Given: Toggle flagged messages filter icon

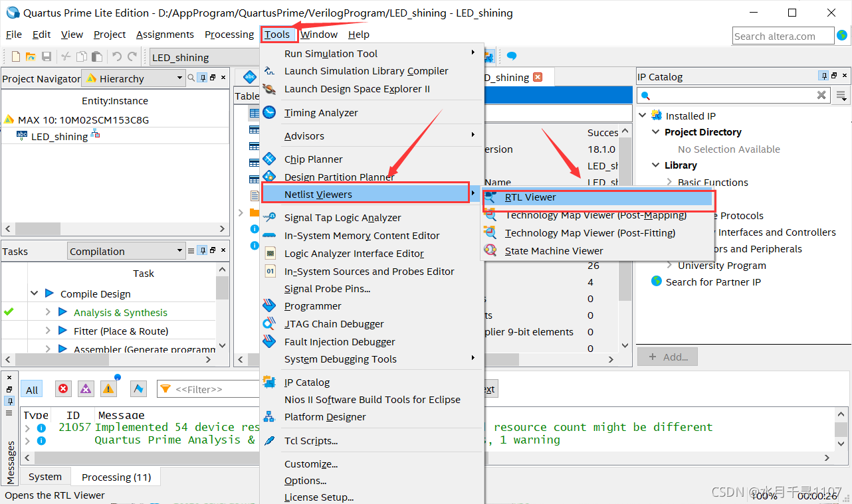Looking at the screenshot, I should (138, 389).
